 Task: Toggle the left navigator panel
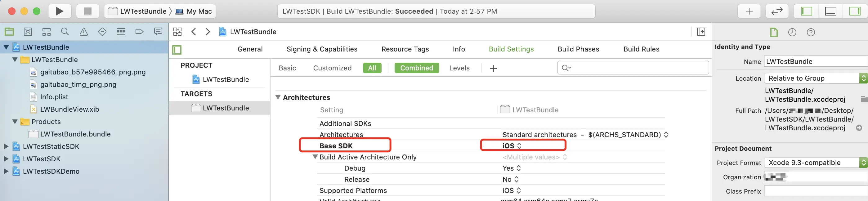[x=806, y=11]
